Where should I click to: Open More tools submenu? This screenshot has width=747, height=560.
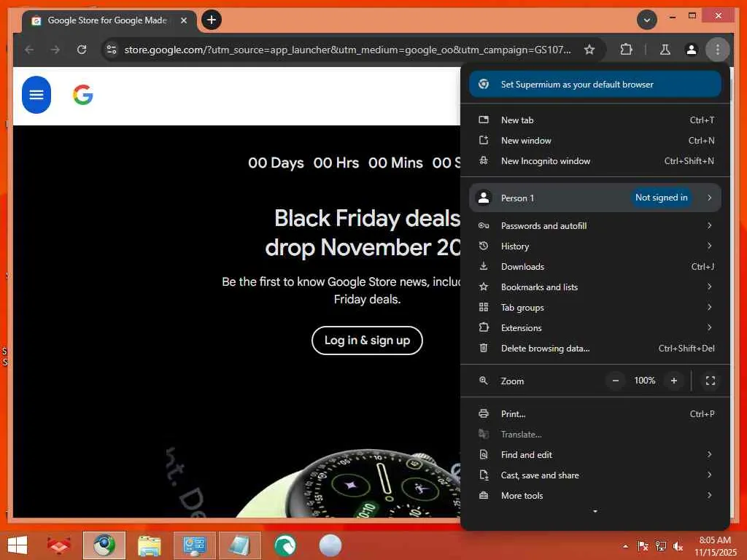[595, 496]
